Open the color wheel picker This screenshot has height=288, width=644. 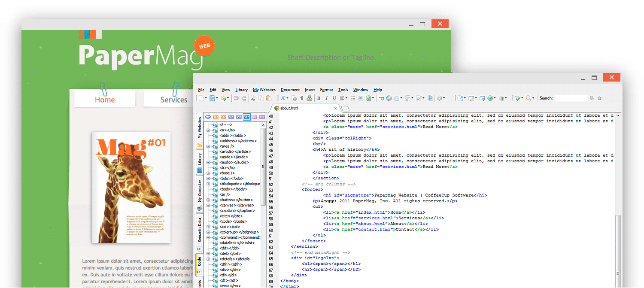click(x=389, y=98)
